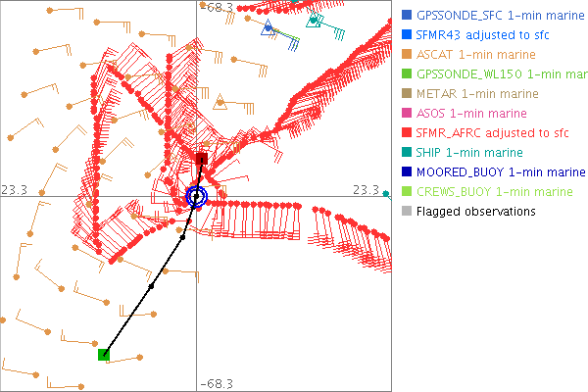The image size is (588, 392).
Task: Click the red square track end marker
Action: click(x=202, y=158)
